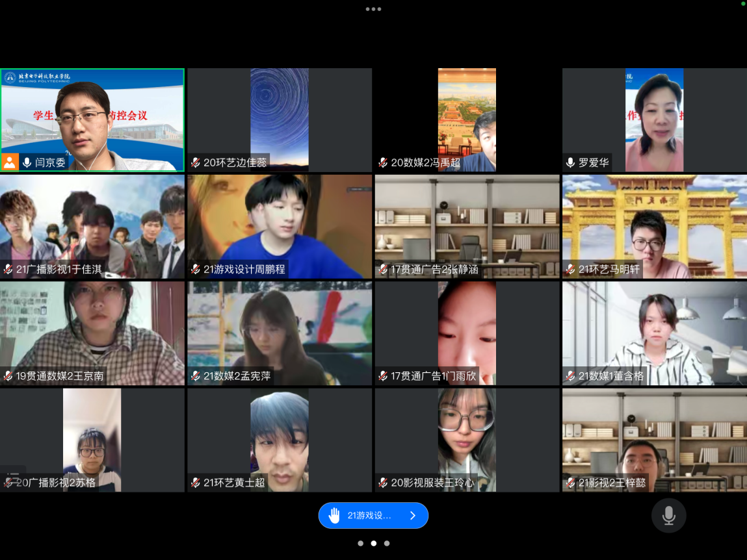The width and height of the screenshot is (747, 560).
Task: Select the 19贯通数媒2王京南 video tile
Action: click(92, 333)
